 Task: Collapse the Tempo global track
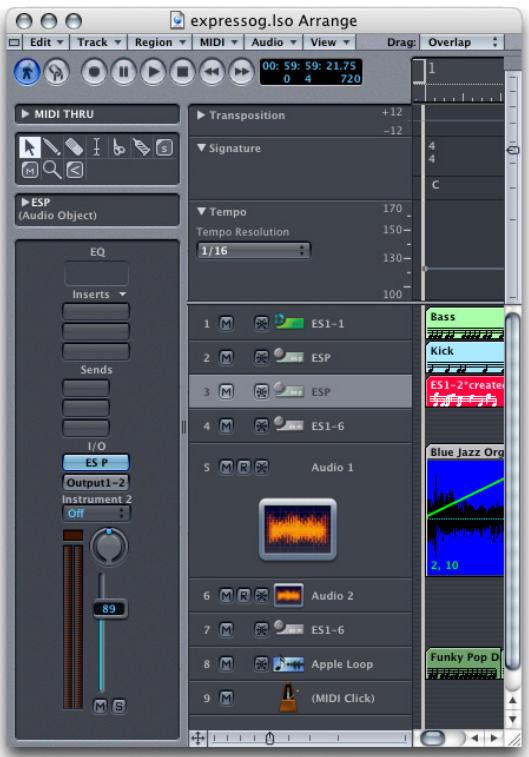coord(202,211)
